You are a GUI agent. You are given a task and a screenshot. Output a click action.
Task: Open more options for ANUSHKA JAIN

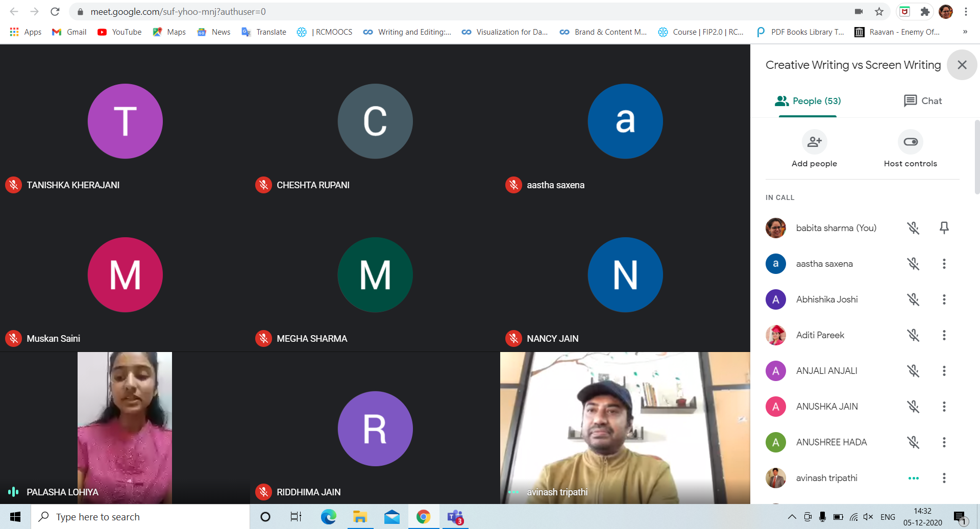[x=944, y=407]
